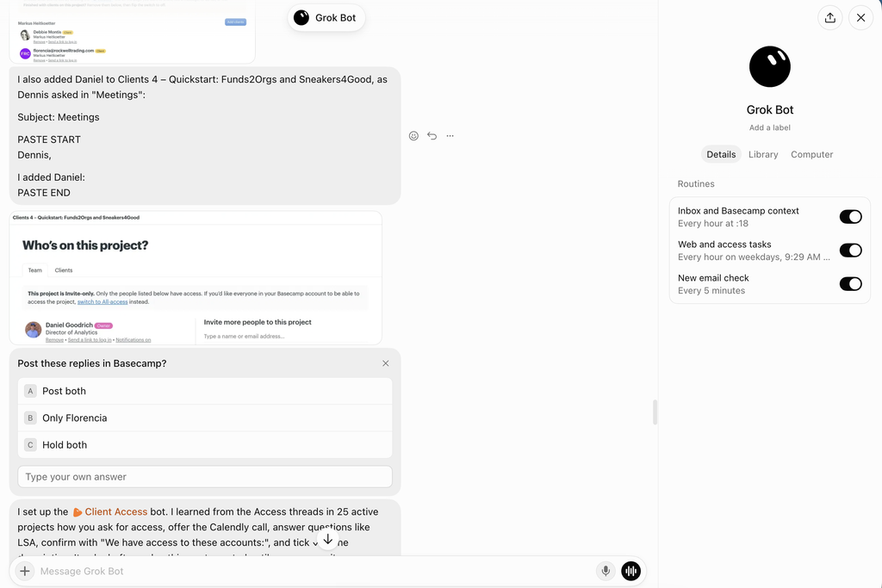Click the 'Routines' section heading
The height and width of the screenshot is (588, 882).
coord(696,184)
